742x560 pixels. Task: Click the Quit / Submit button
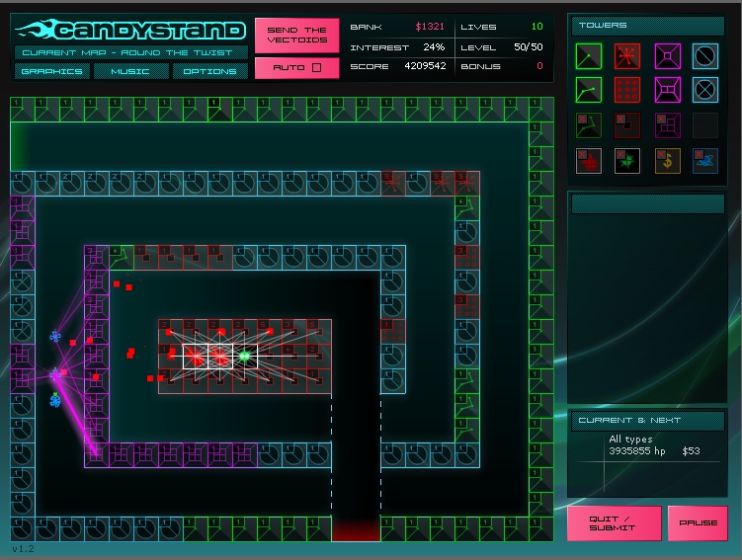615,523
